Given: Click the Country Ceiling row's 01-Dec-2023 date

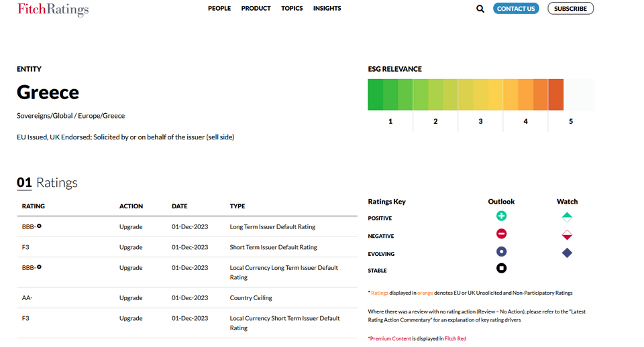Looking at the screenshot, I should tap(190, 298).
